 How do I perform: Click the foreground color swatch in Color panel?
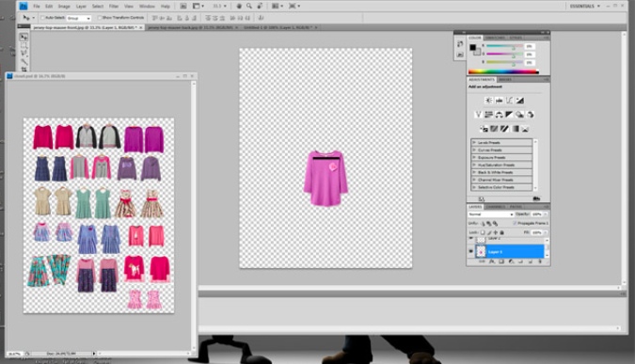click(472, 47)
